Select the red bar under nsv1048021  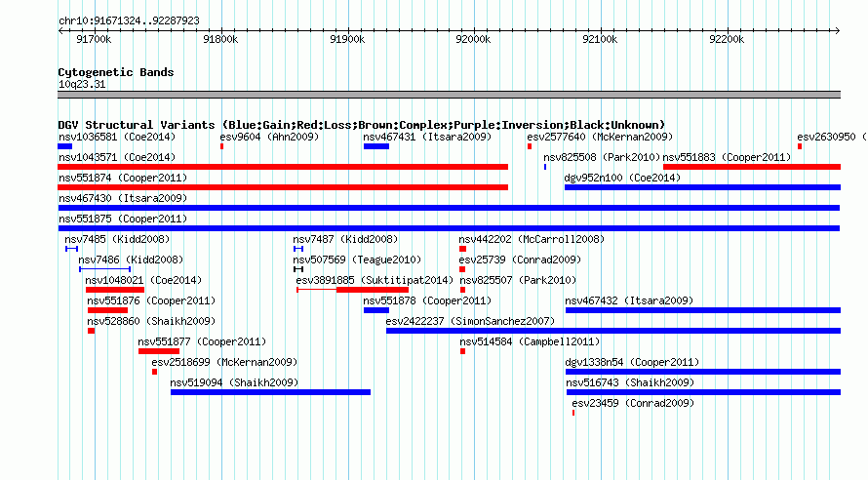pyautogui.click(x=115, y=290)
